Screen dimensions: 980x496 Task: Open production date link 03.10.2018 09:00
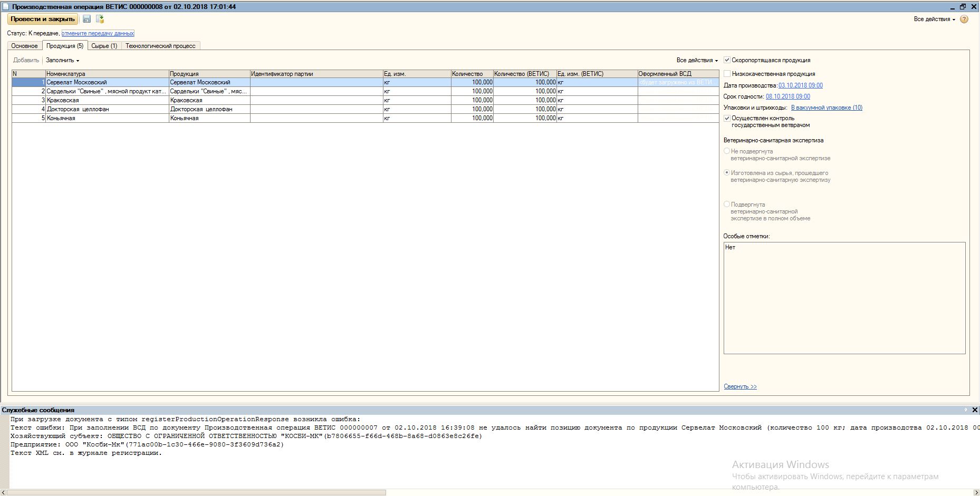tap(800, 85)
